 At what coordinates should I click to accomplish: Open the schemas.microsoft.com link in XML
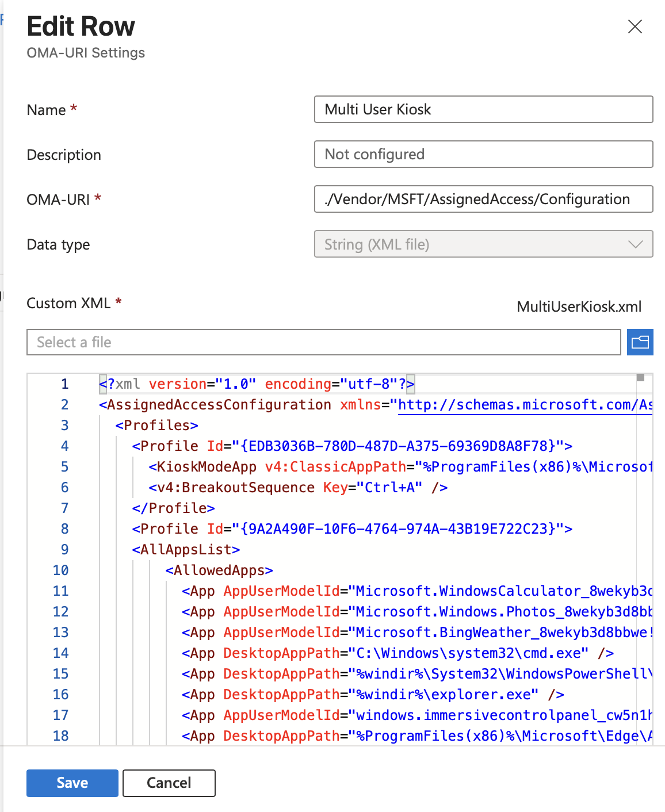pos(523,405)
